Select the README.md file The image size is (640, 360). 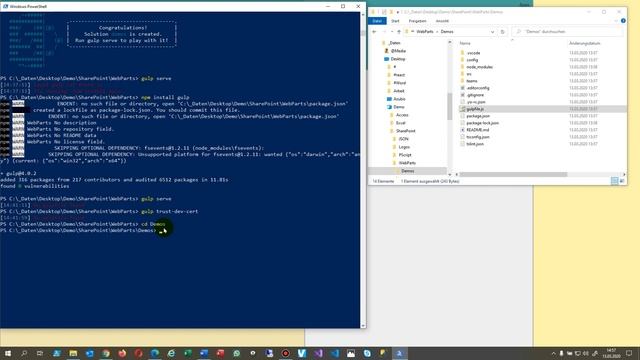click(x=477, y=130)
